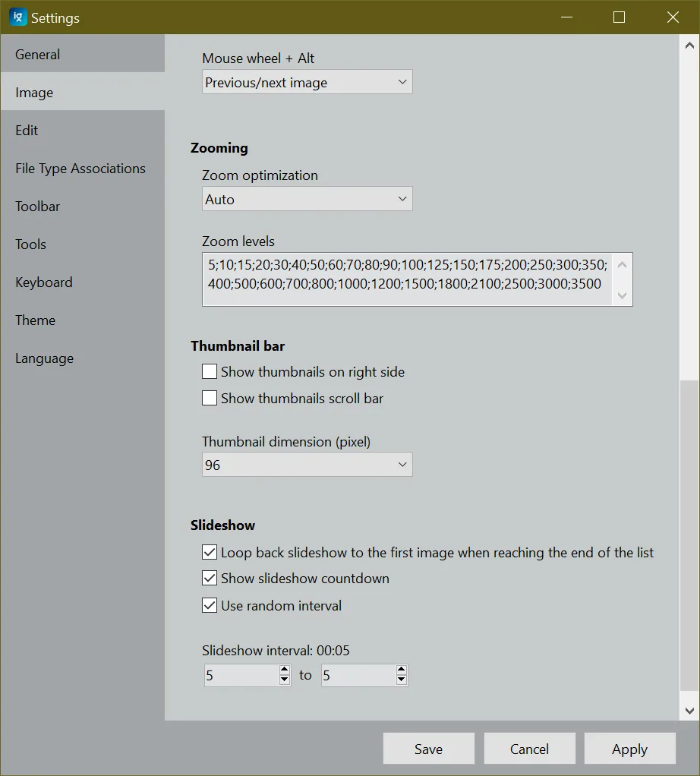This screenshot has height=776, width=700.
Task: Click the 'Slideshow interval: 00:05' label
Action: click(x=276, y=650)
